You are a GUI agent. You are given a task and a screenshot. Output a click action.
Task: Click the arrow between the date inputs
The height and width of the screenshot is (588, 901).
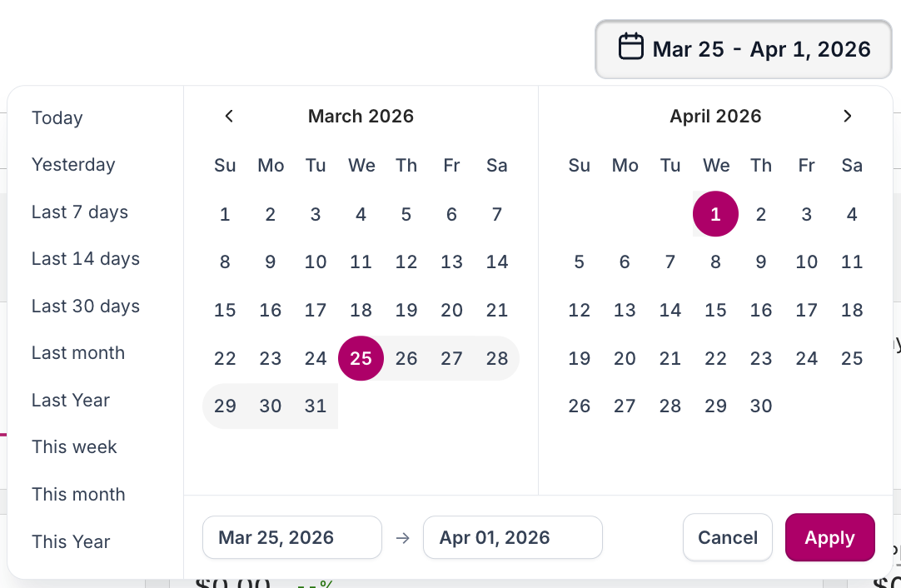click(403, 537)
